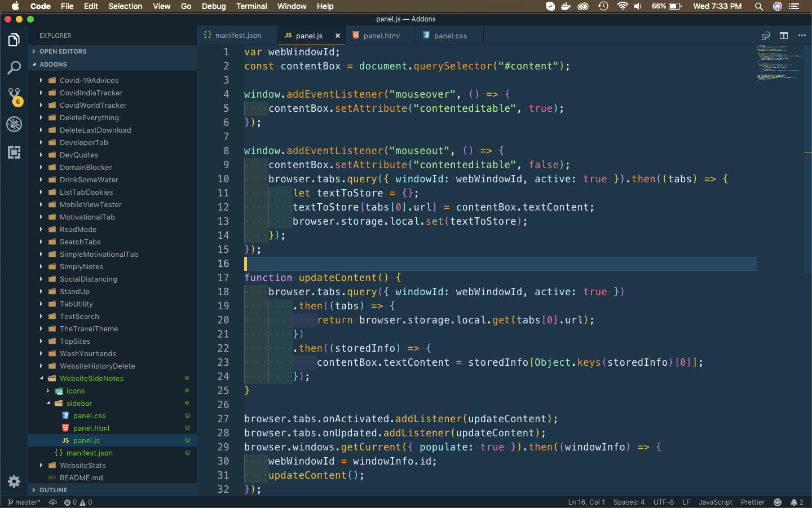Open the Terminal menu

(251, 6)
